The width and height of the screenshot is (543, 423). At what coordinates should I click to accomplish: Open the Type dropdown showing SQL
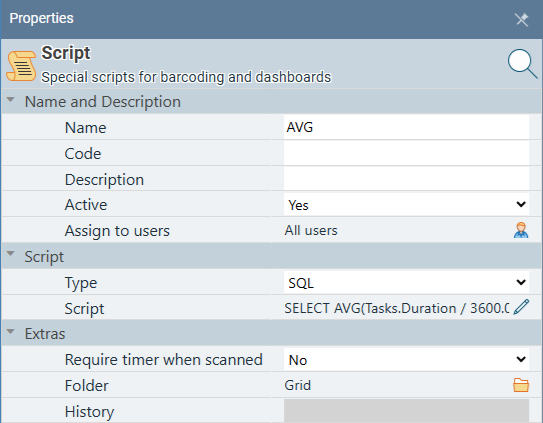[407, 282]
